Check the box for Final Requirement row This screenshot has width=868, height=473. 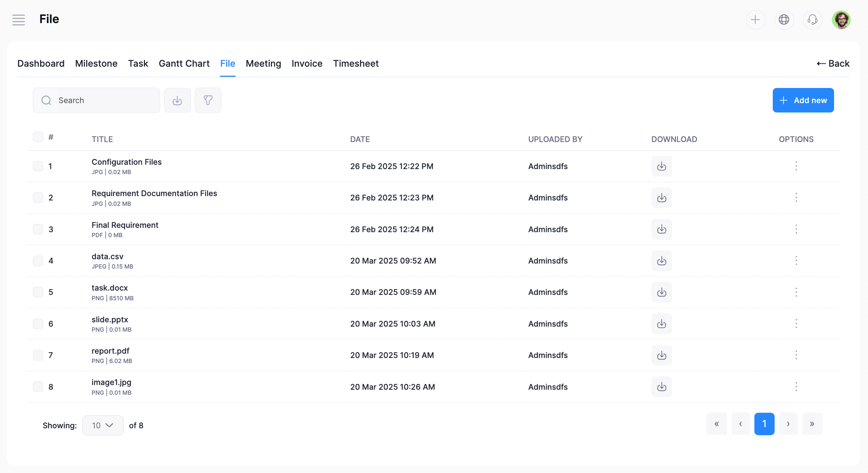(38, 229)
